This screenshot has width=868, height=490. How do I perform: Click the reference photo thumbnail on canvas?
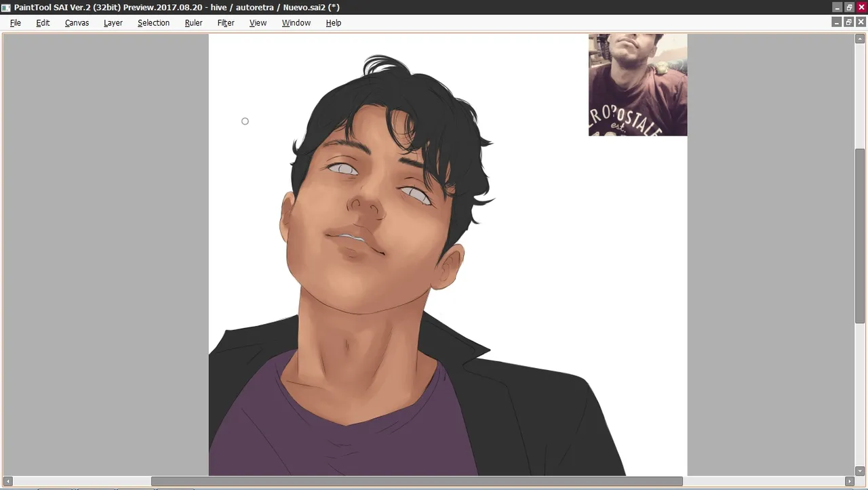[x=637, y=85]
